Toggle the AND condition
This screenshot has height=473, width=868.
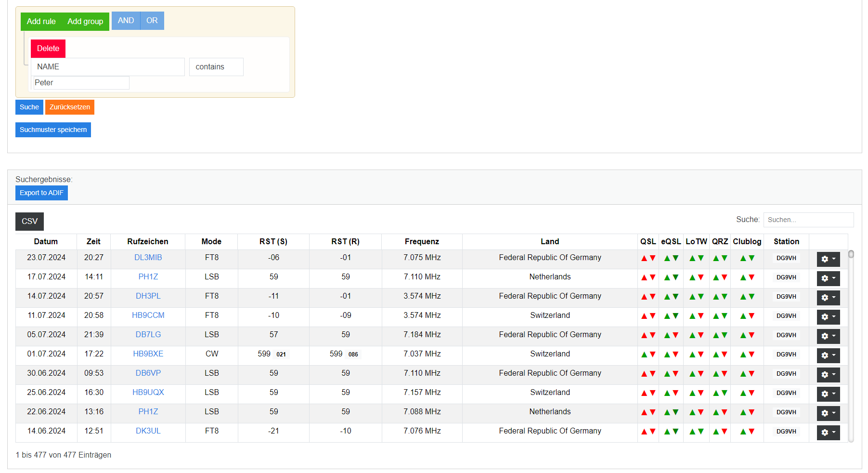(x=126, y=21)
